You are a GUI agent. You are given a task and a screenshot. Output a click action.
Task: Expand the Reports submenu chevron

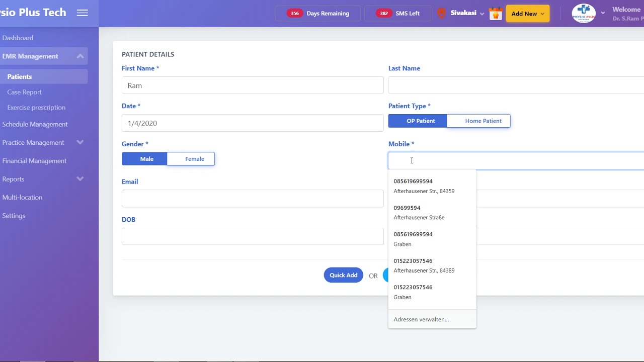pyautogui.click(x=80, y=179)
